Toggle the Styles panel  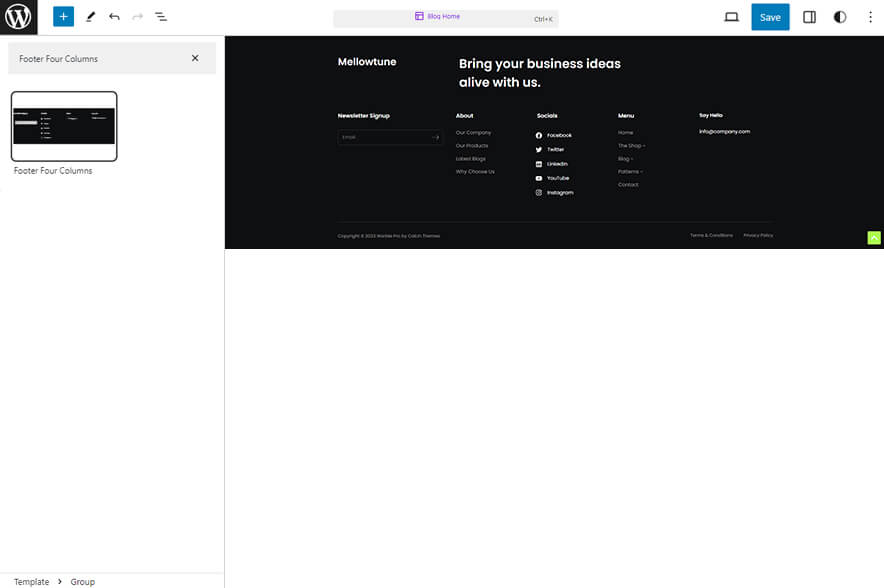click(840, 16)
